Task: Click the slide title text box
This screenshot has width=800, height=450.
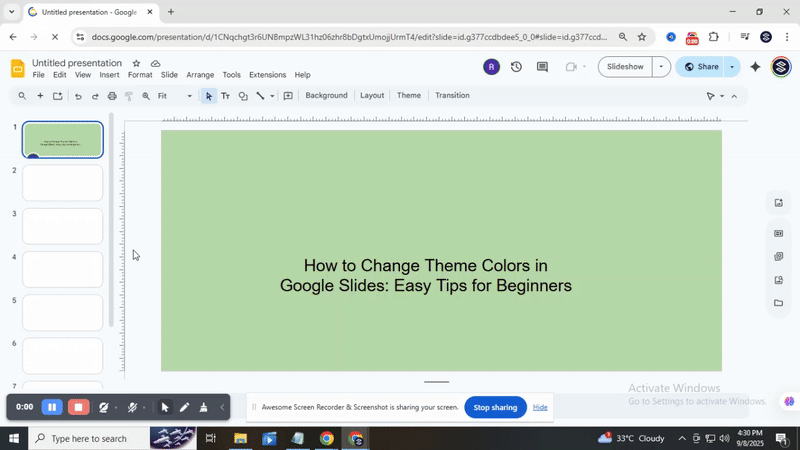Action: coord(426,276)
